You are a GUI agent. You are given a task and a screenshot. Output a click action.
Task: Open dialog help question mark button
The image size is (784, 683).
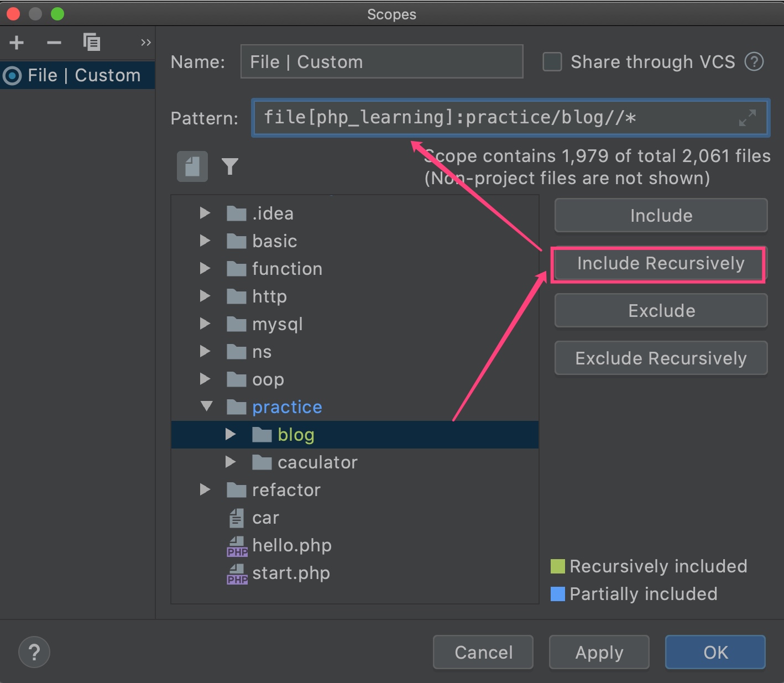tap(34, 652)
